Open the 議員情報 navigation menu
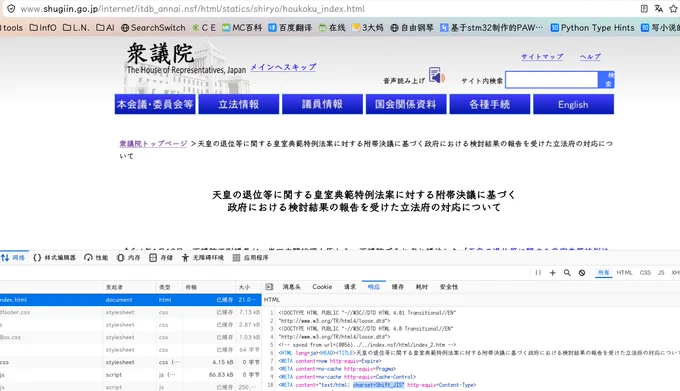 (x=322, y=104)
